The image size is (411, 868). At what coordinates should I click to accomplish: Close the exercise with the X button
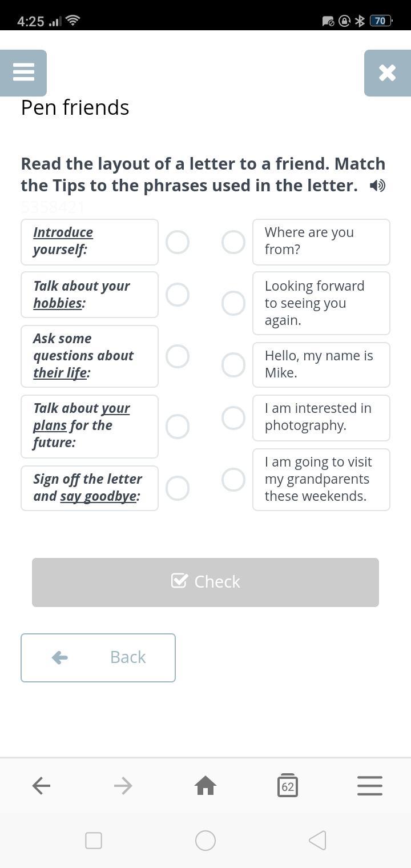point(387,73)
